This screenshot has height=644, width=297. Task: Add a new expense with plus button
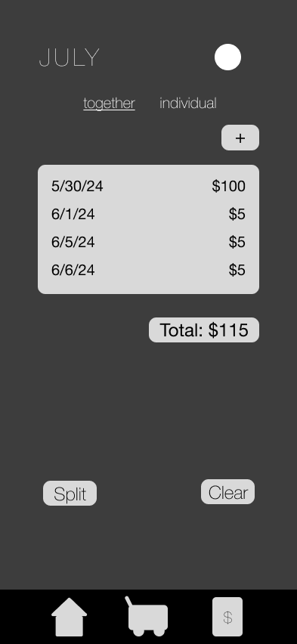click(x=240, y=138)
